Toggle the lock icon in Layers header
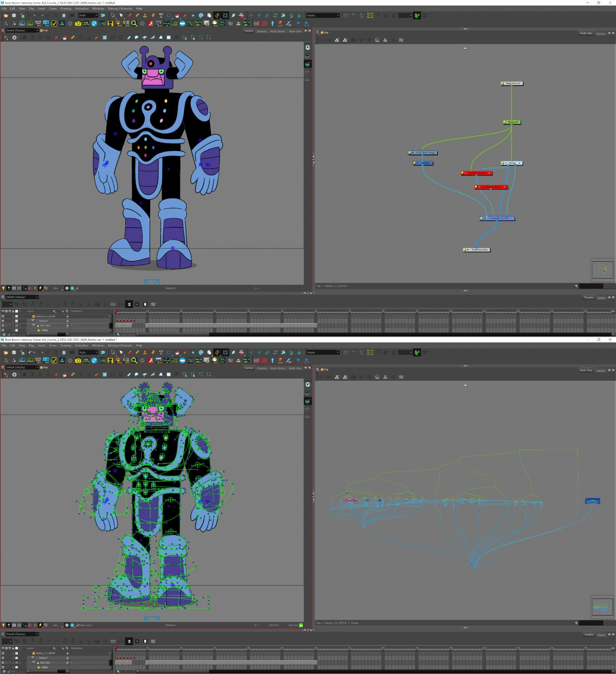 coord(13,311)
